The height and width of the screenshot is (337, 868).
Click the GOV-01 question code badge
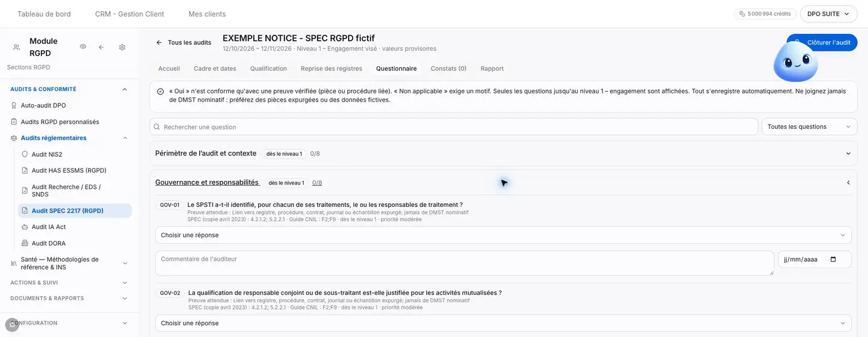(169, 205)
